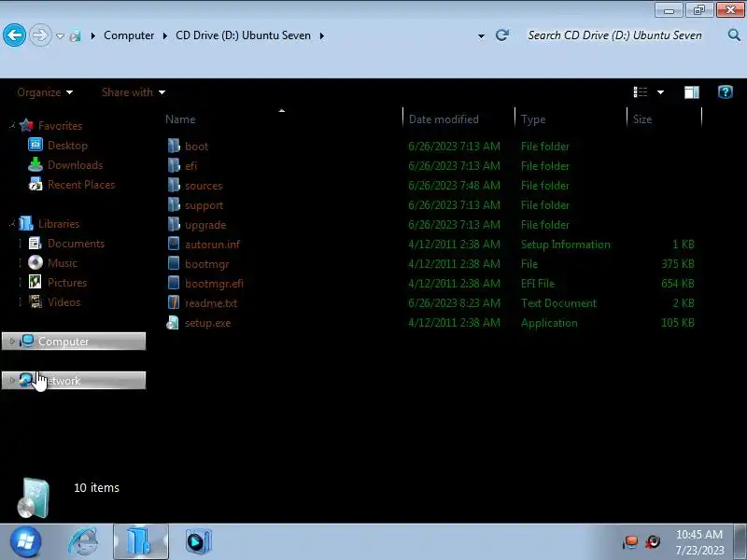Launch Internet Explorer from taskbar
The height and width of the screenshot is (560, 747).
84,541
